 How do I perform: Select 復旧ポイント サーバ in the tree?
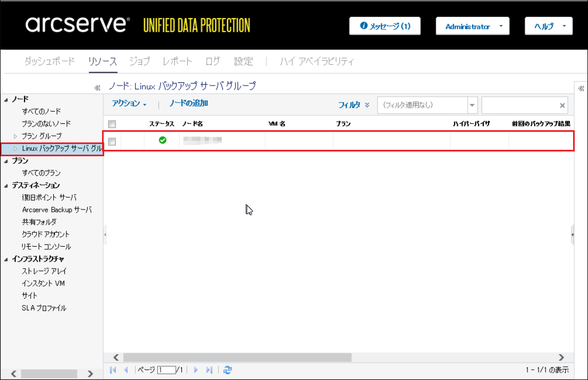coord(49,198)
